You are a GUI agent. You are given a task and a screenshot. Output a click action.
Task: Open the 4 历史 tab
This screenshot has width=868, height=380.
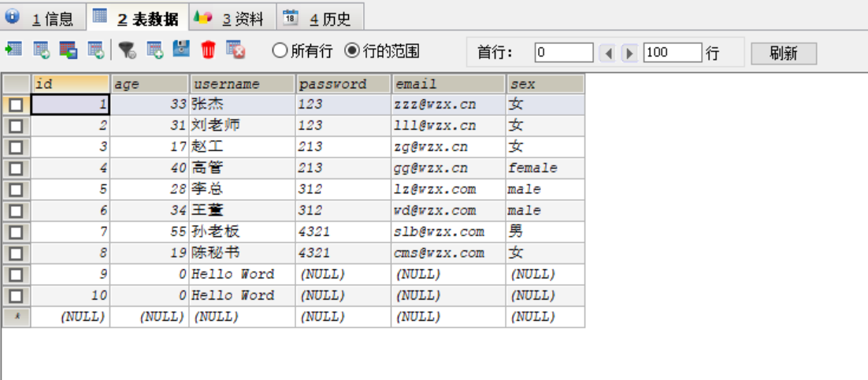pyautogui.click(x=320, y=17)
